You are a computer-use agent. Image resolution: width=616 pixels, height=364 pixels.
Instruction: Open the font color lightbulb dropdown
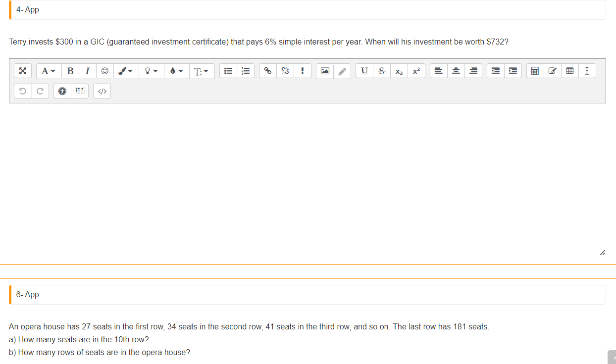[x=151, y=71]
